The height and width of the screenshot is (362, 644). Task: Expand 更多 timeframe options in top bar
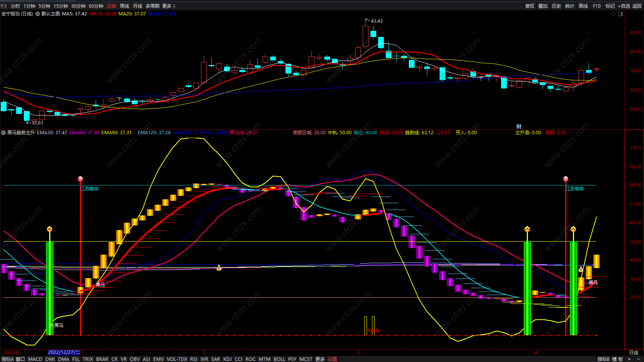[168, 6]
